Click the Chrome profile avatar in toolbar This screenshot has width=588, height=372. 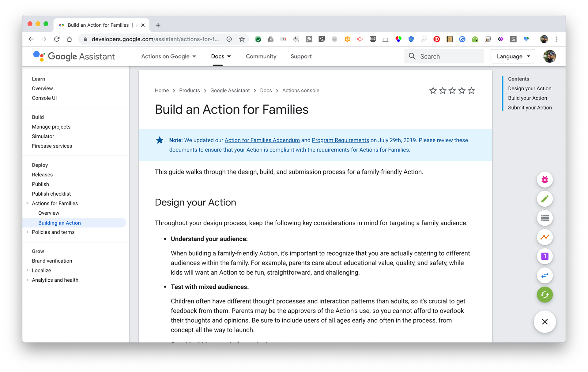coord(544,39)
